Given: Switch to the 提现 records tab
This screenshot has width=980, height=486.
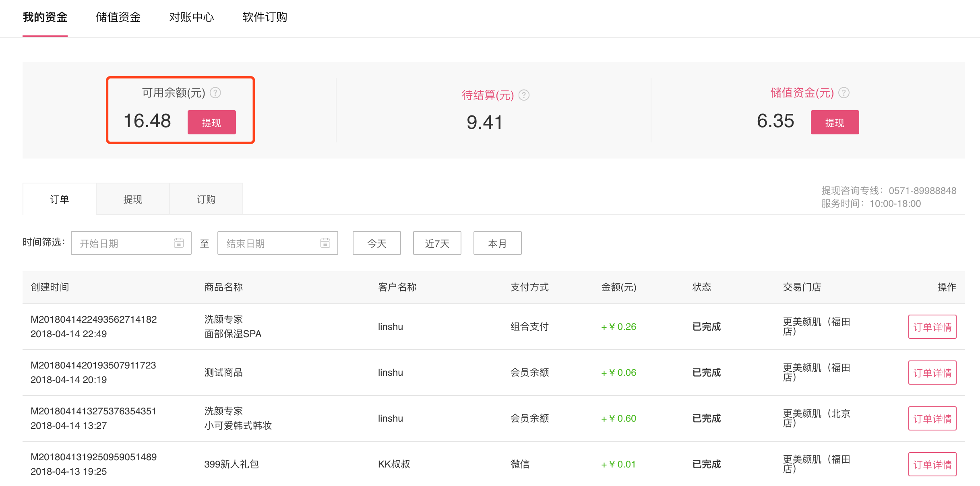Looking at the screenshot, I should click(x=132, y=199).
